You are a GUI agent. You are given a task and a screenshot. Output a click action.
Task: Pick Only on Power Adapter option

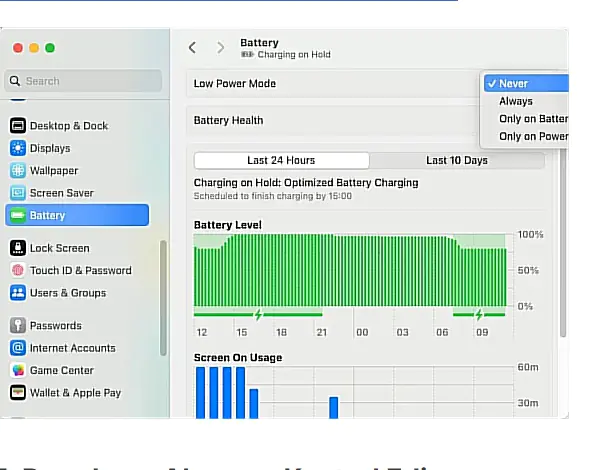click(x=532, y=137)
